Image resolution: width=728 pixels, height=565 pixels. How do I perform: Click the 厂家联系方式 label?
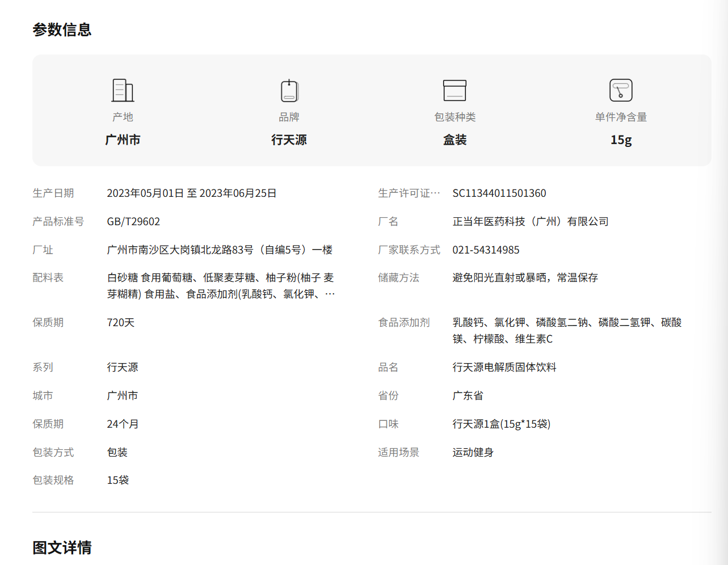[409, 250]
